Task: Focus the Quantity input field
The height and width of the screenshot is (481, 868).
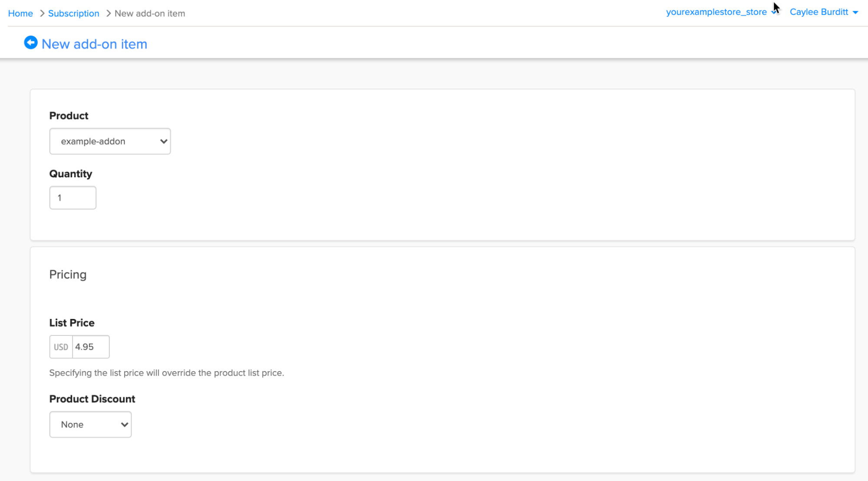Action: (73, 198)
